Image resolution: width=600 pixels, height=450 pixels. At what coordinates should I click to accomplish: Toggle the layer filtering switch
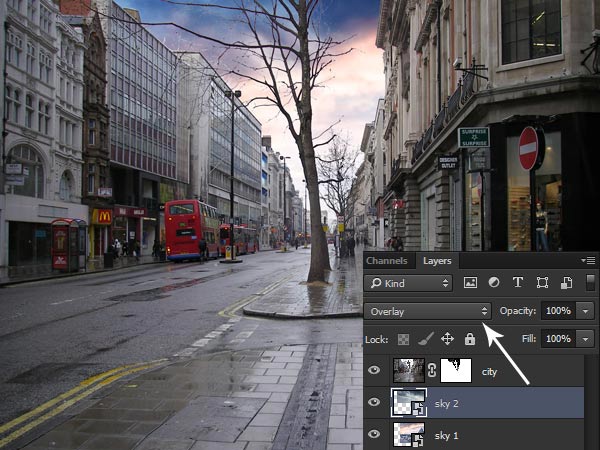pos(590,284)
